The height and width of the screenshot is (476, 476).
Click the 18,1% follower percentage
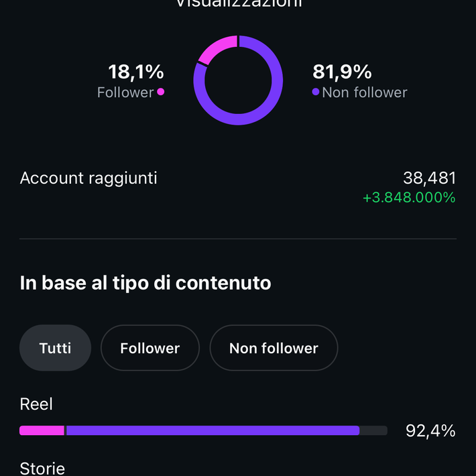pos(136,71)
